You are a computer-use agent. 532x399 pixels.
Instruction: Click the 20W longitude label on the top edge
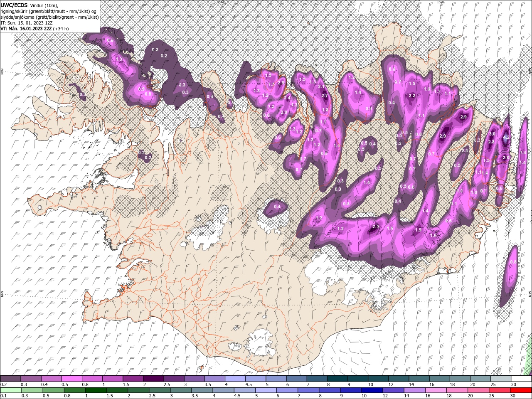pyautogui.click(x=221, y=2)
